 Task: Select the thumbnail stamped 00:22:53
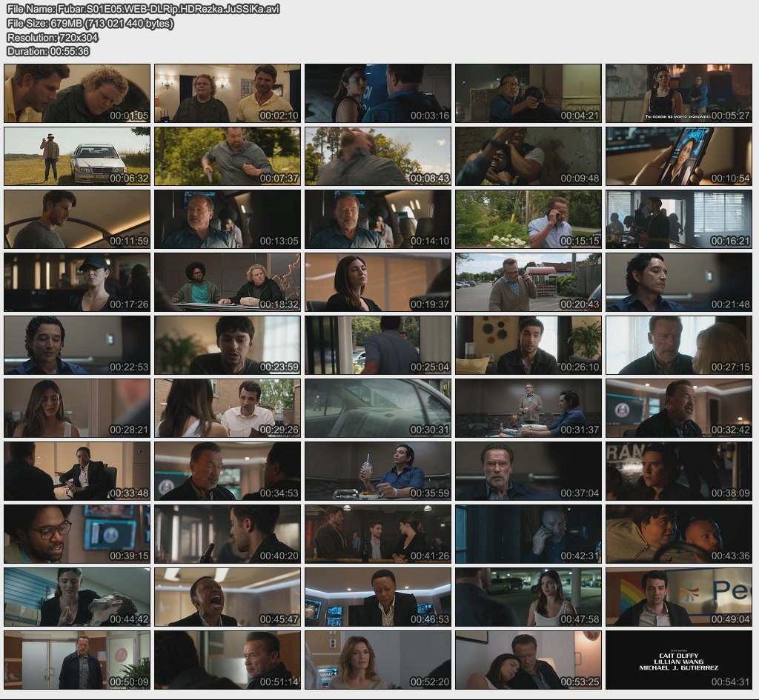[x=77, y=345]
